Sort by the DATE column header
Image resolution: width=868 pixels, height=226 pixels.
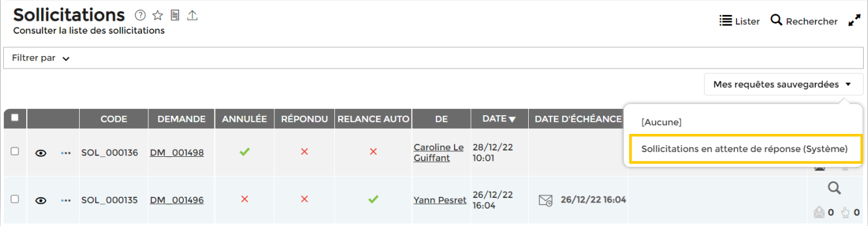pyautogui.click(x=498, y=119)
